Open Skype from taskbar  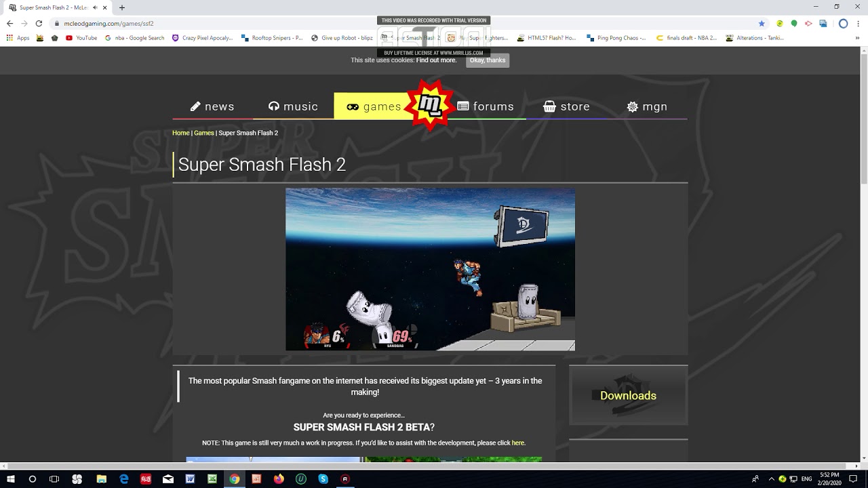pos(323,479)
